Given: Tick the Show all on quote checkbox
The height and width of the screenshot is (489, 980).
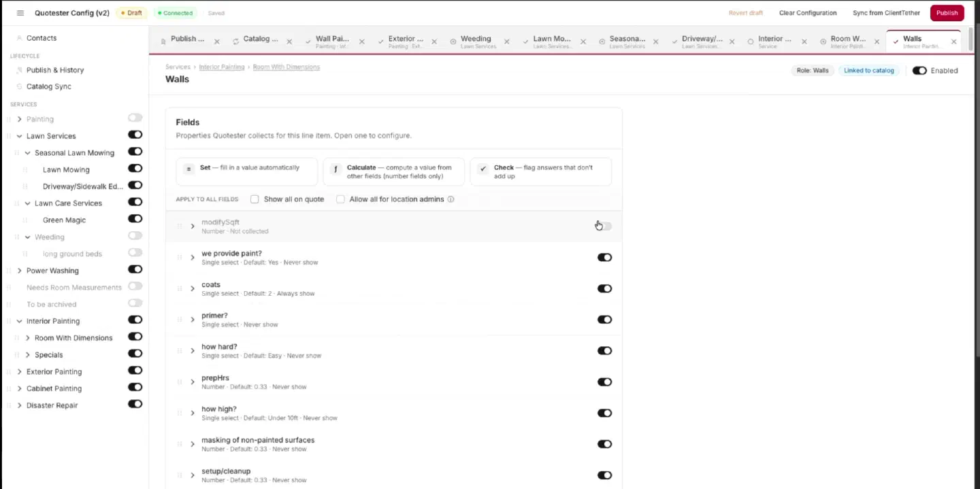Looking at the screenshot, I should coord(255,199).
